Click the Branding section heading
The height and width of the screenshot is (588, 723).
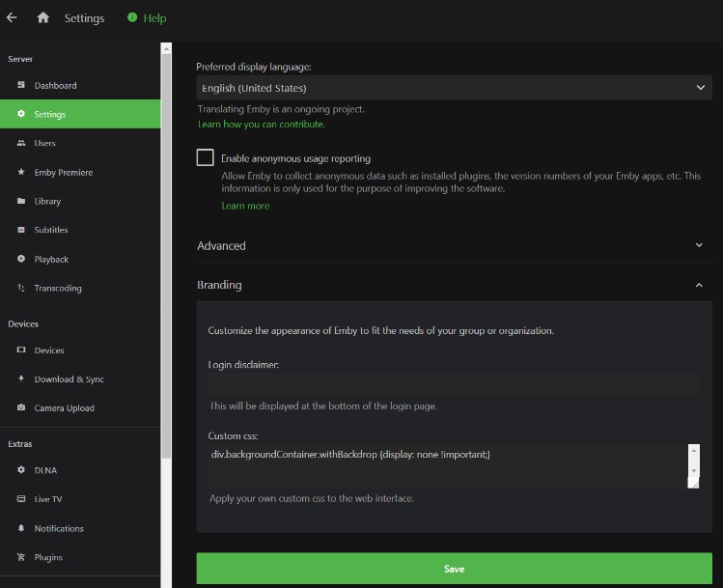(x=219, y=285)
